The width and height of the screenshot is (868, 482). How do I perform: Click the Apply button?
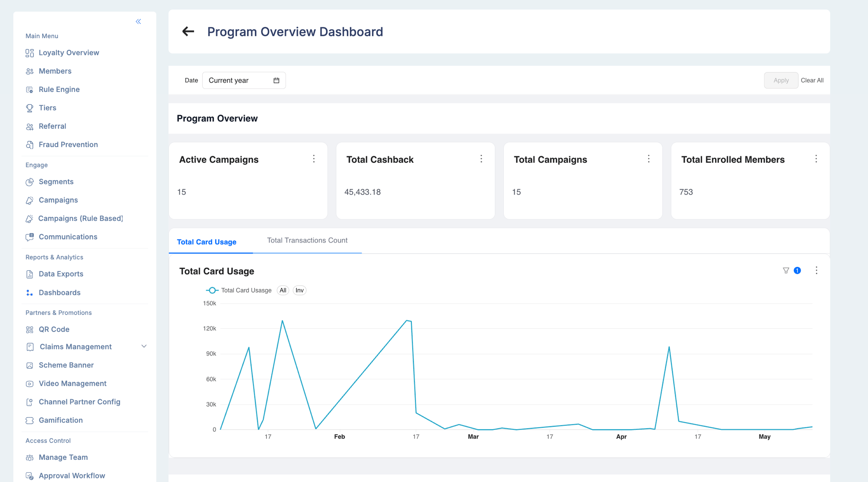coord(781,80)
